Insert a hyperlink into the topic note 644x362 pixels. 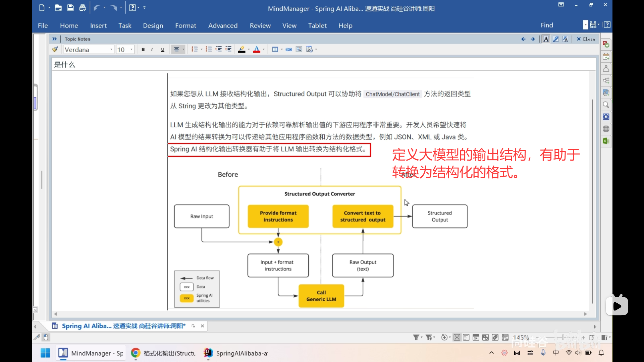pyautogui.click(x=289, y=49)
